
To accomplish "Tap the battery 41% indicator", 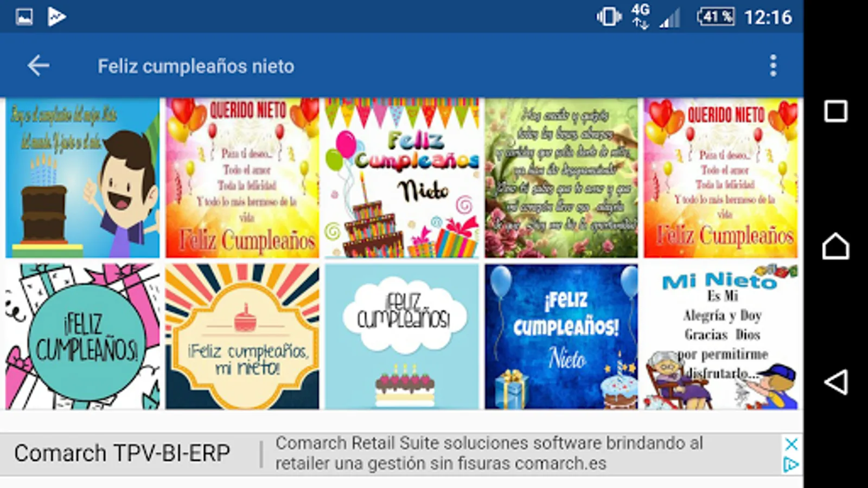I will pos(716,17).
